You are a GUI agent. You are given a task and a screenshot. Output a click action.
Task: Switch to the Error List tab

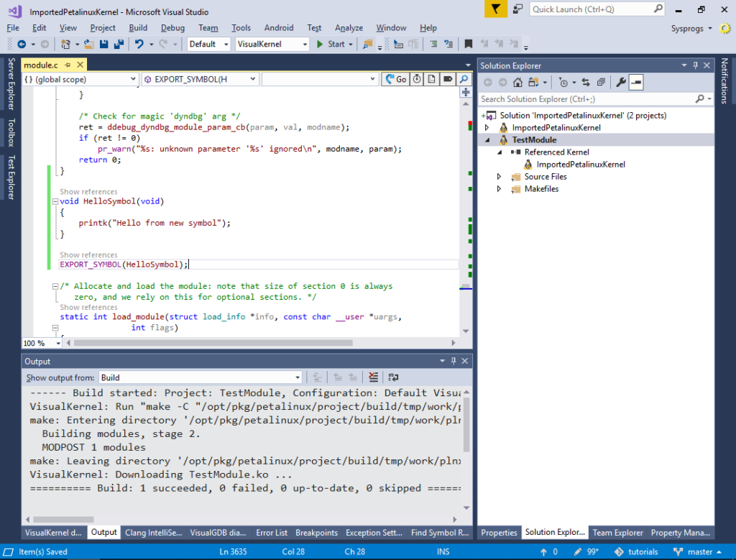(272, 533)
